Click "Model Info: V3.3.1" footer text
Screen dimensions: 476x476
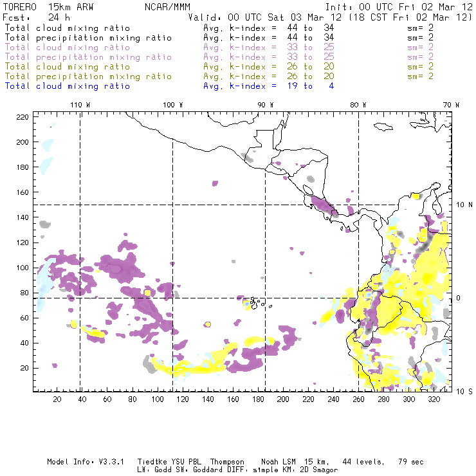point(86,462)
